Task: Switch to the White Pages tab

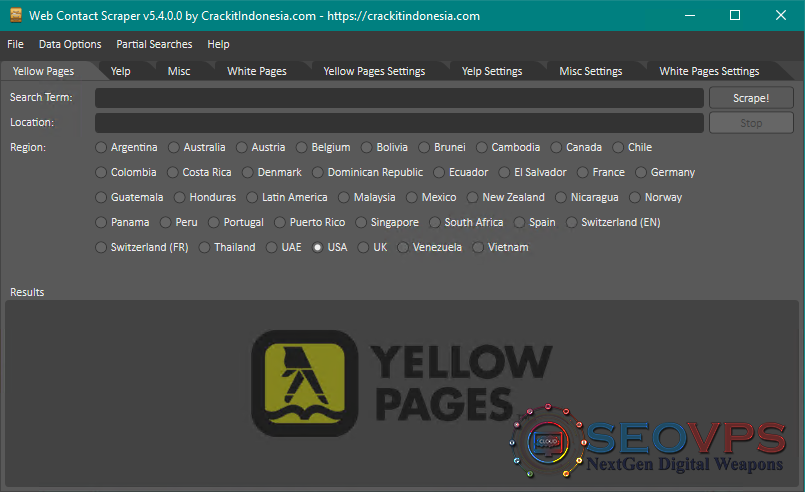Action: coord(257,71)
